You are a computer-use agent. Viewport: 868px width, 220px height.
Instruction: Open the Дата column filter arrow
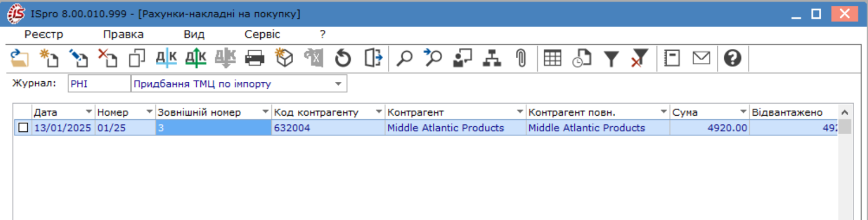coord(89,112)
